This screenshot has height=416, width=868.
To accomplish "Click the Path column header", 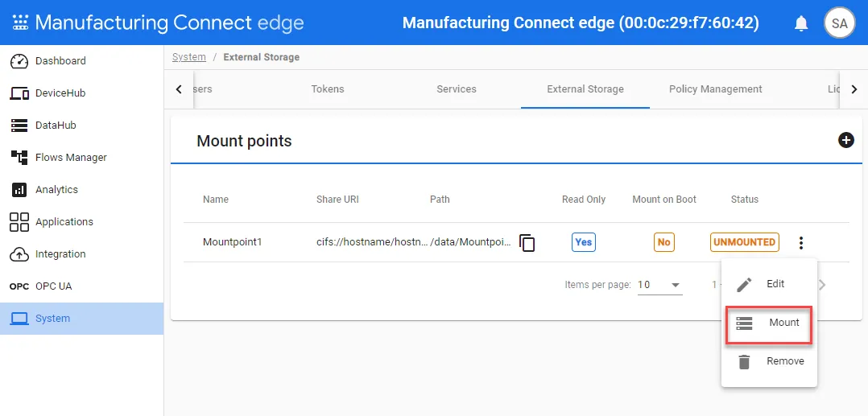I will click(440, 200).
